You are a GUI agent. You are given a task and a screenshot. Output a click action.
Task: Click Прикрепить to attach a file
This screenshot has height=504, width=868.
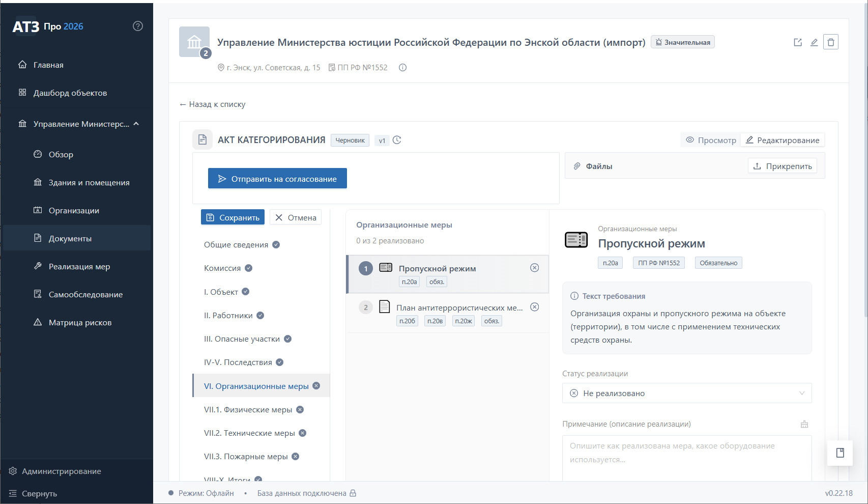[783, 166]
